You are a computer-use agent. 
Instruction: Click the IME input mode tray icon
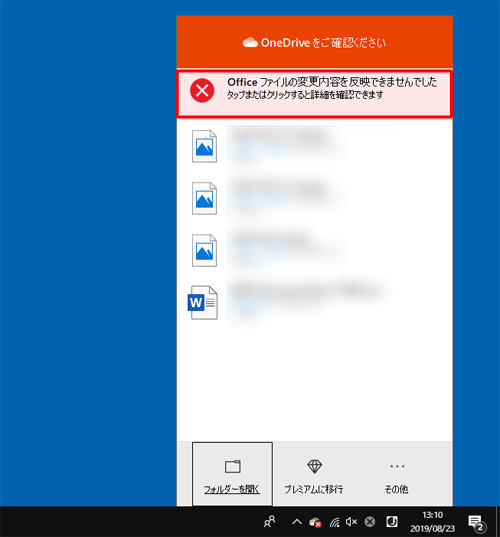(x=392, y=522)
